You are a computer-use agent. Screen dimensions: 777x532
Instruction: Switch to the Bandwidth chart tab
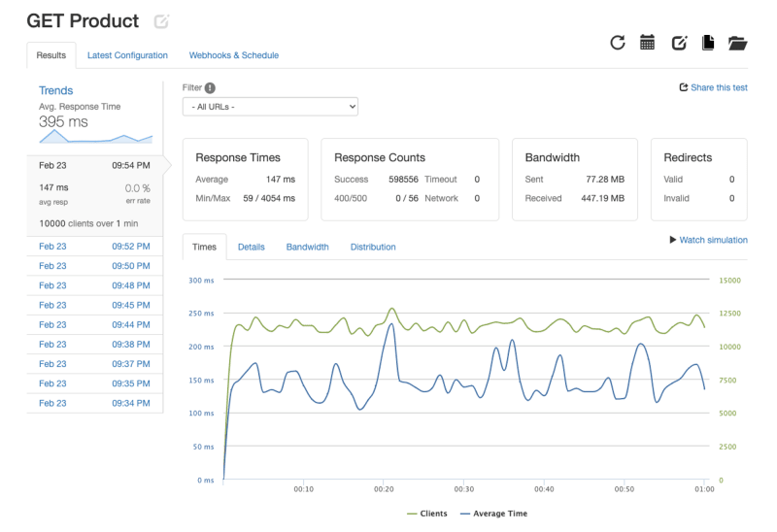pyautogui.click(x=307, y=248)
